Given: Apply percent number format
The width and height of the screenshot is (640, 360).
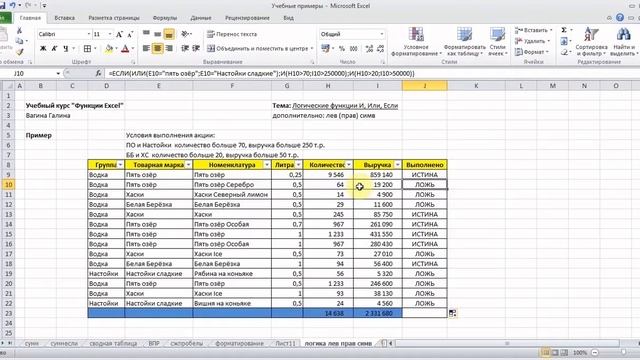Looking at the screenshot, I should [x=342, y=49].
